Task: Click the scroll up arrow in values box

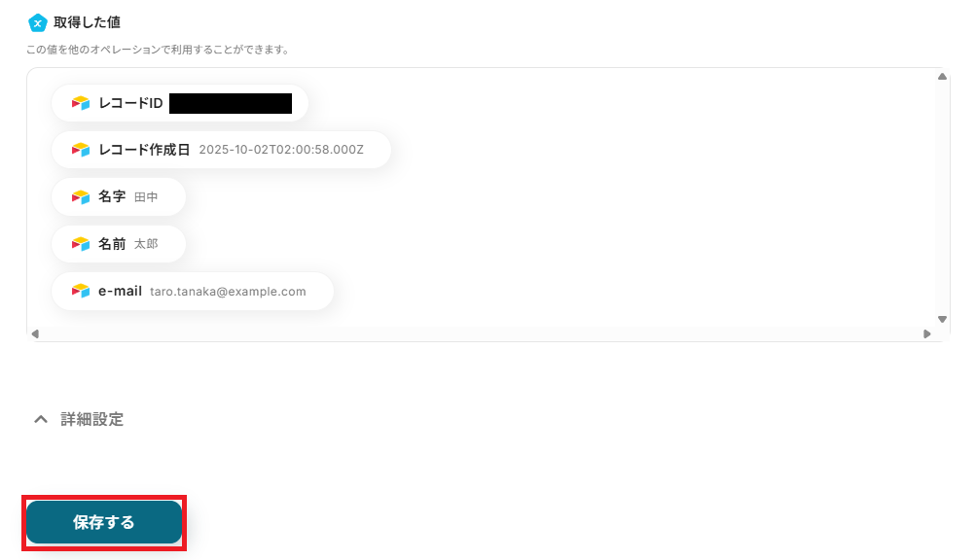Action: pos(942,77)
